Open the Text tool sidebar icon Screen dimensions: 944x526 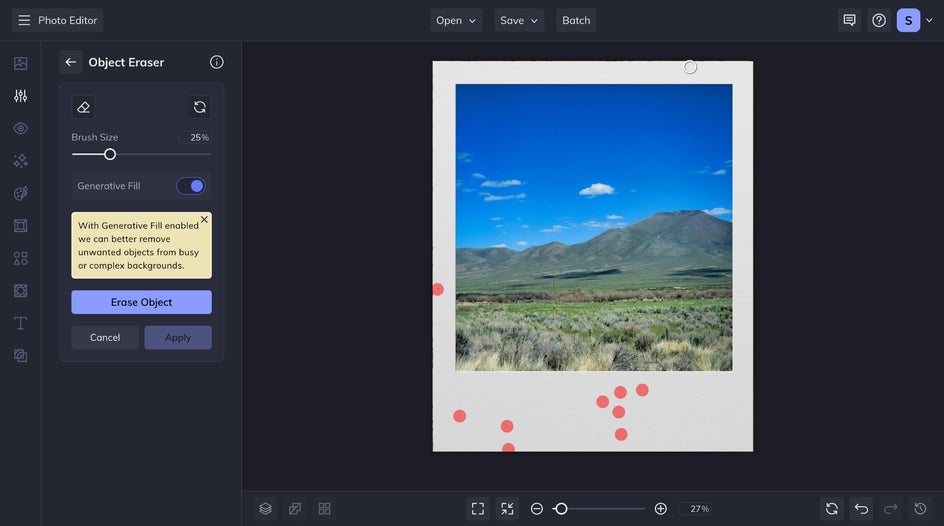[x=20, y=323]
